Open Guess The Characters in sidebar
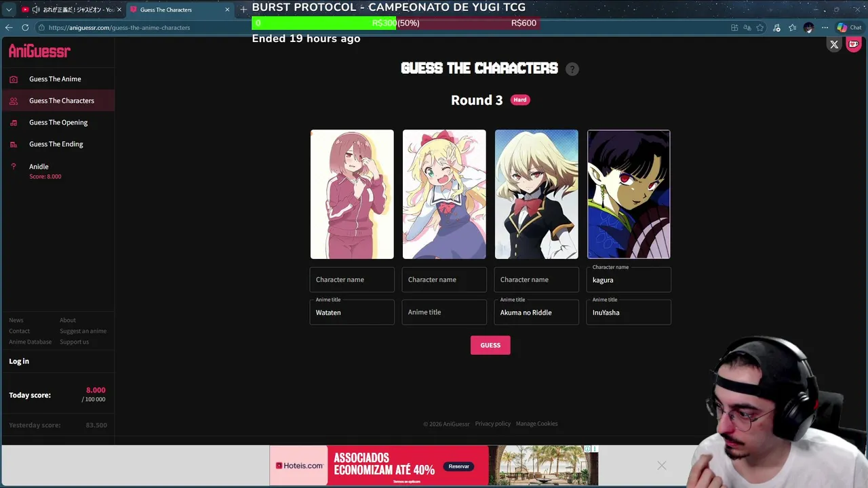Screen dimensions: 868x488 (57, 101)
